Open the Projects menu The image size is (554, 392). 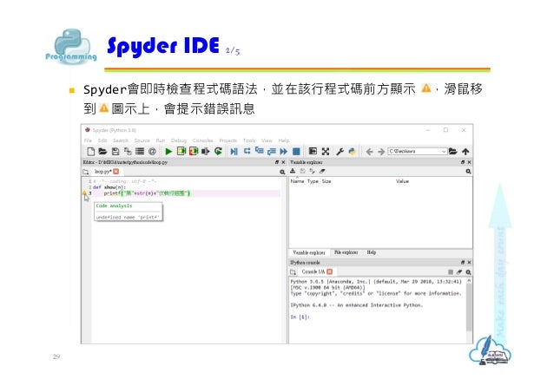(x=228, y=140)
